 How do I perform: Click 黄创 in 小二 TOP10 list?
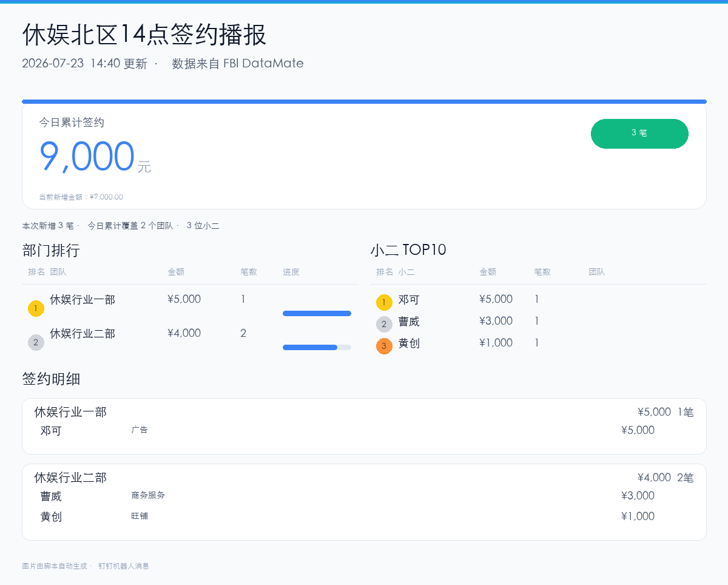[409, 343]
